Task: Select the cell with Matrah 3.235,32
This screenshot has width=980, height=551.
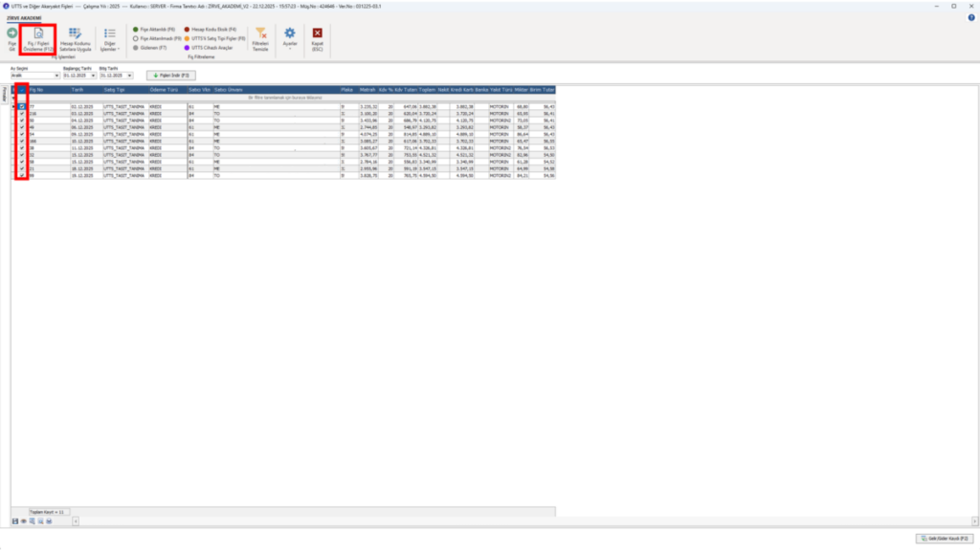Action: [367, 107]
